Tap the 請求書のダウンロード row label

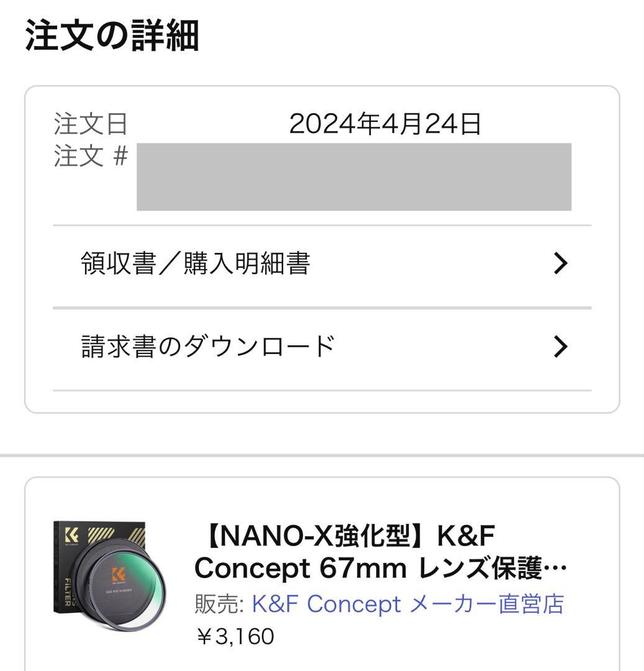point(208,347)
